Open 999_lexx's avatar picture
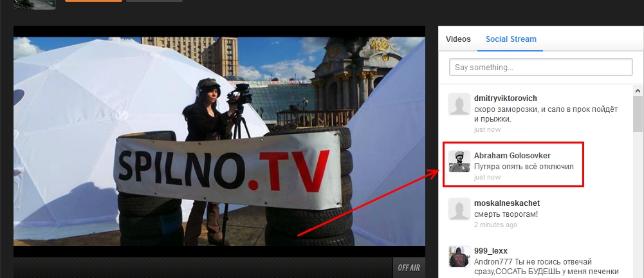 point(459,256)
